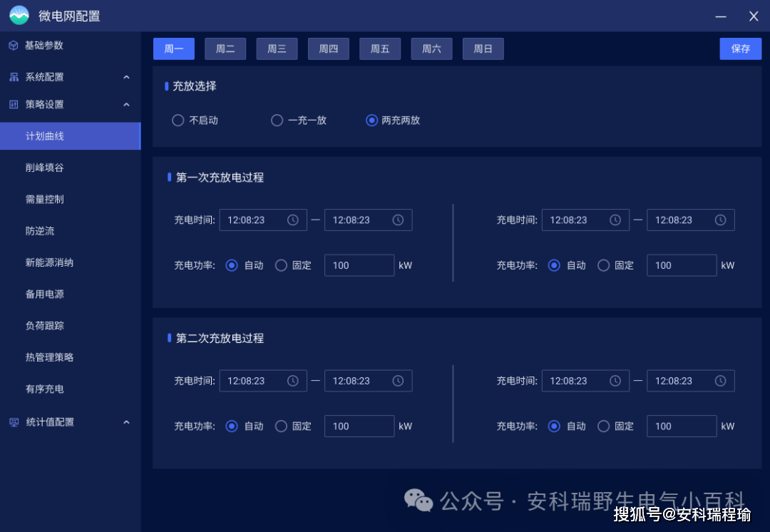Focus first process right power value 100 field
770x532 pixels.
pyautogui.click(x=682, y=265)
